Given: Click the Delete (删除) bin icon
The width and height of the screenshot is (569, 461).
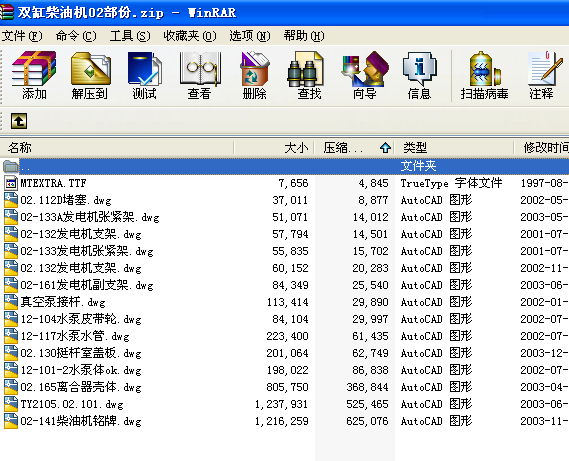Looking at the screenshot, I should 254,69.
